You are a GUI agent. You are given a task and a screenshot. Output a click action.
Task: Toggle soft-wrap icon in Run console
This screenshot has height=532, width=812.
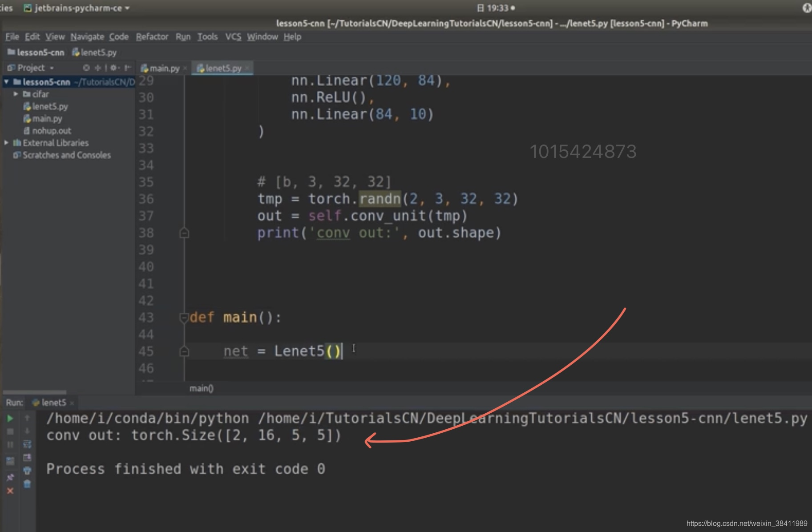coord(27,444)
